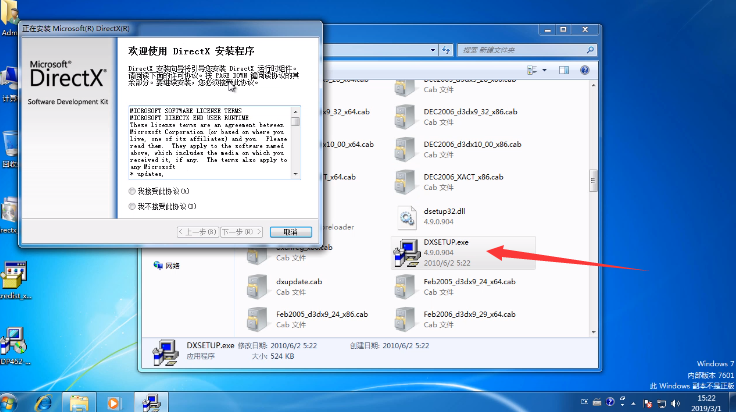
Task: Click the language bar help icon
Action: (x=610, y=402)
